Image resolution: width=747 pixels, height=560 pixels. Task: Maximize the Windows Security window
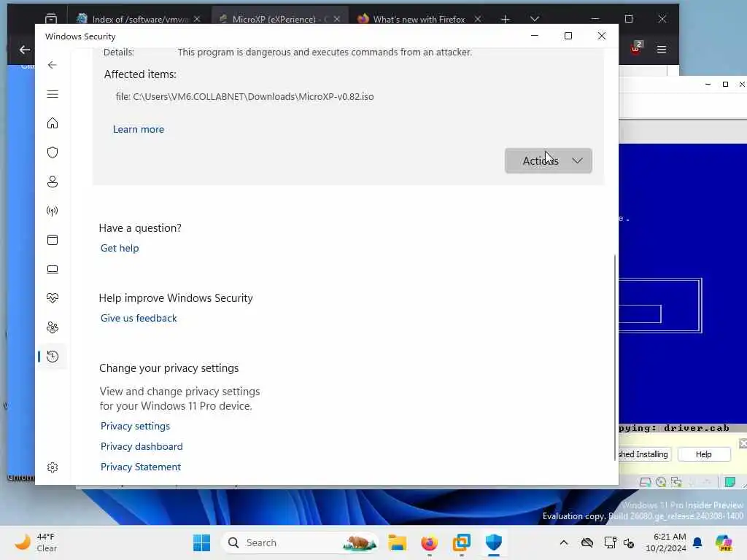[568, 36]
